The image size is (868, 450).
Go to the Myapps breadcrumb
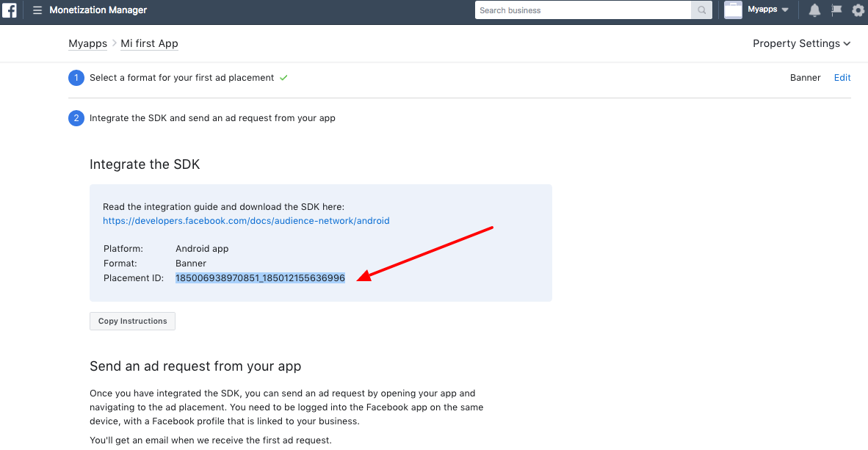tap(87, 44)
